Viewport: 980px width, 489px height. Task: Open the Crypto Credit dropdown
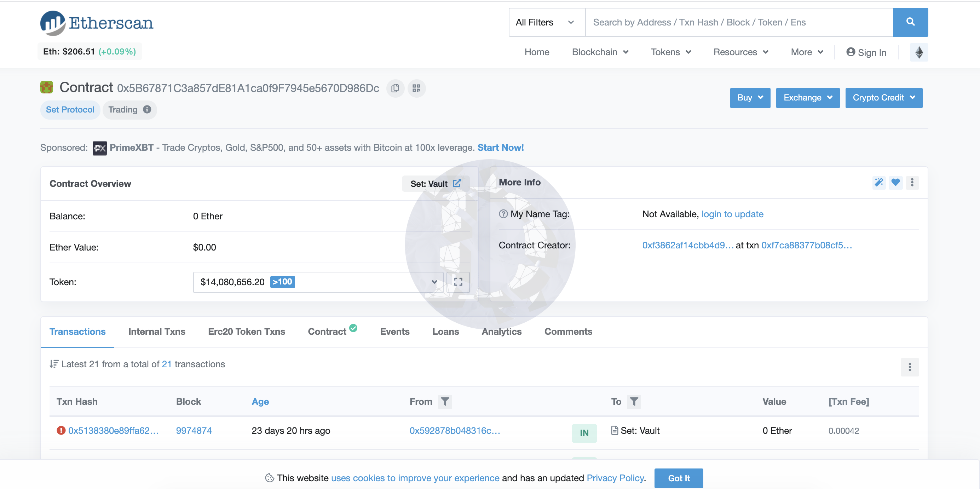pyautogui.click(x=884, y=98)
